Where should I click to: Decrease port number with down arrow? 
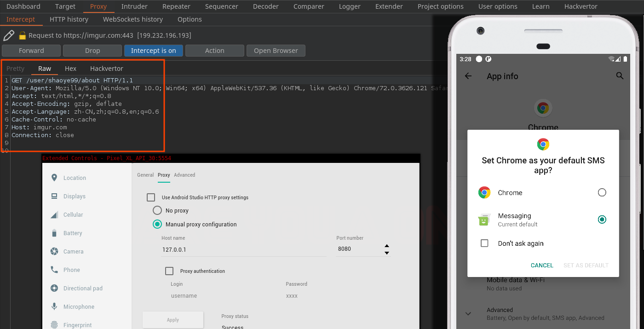(x=387, y=253)
